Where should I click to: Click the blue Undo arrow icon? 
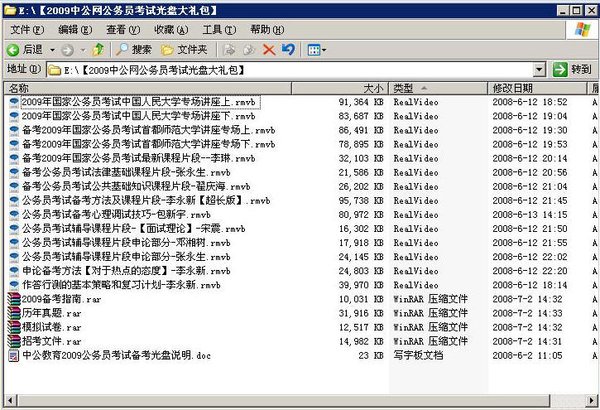[289, 49]
